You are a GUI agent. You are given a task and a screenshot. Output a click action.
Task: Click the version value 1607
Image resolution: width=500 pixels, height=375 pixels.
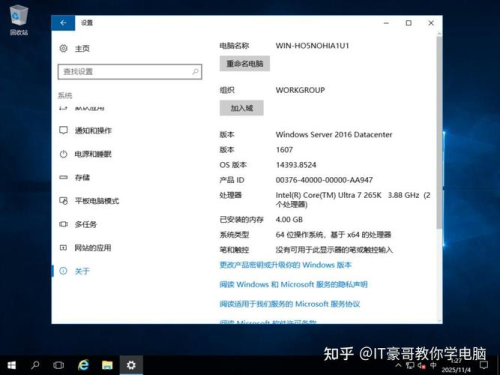point(284,150)
